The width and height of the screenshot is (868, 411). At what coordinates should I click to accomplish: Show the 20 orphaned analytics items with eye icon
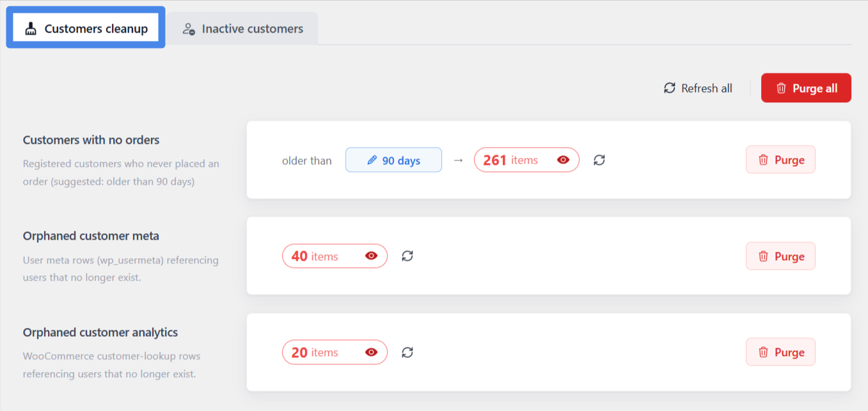pos(371,352)
